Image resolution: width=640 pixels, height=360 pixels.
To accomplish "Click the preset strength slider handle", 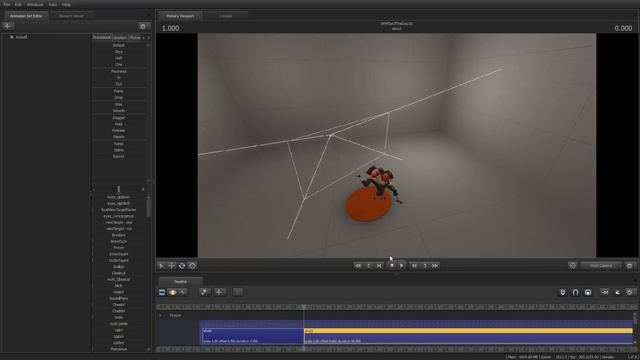I will coord(119,189).
